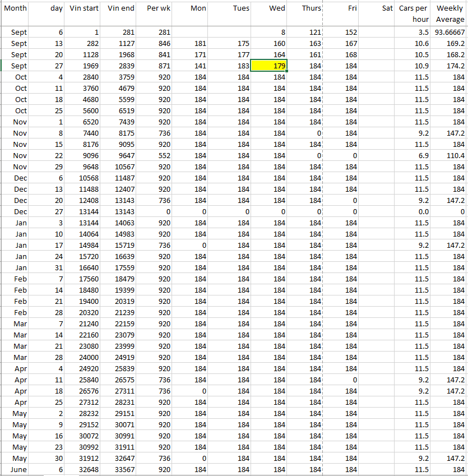The height and width of the screenshot is (476, 468).
Task: Click the Per wk cell showing 846
Action: click(155, 43)
